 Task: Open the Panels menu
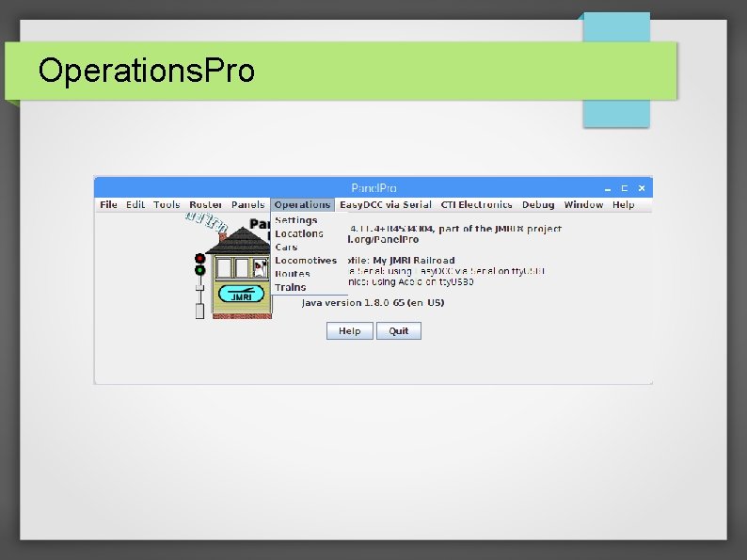click(x=247, y=205)
